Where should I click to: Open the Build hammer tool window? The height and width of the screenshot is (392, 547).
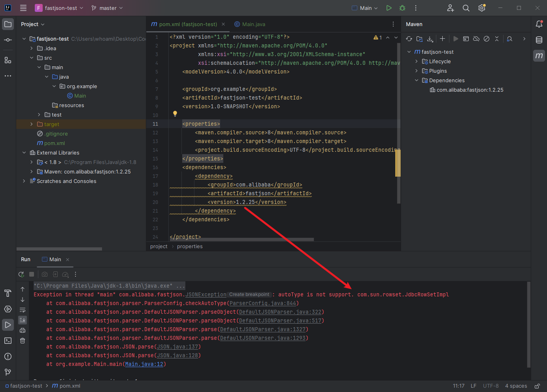pos(8,293)
